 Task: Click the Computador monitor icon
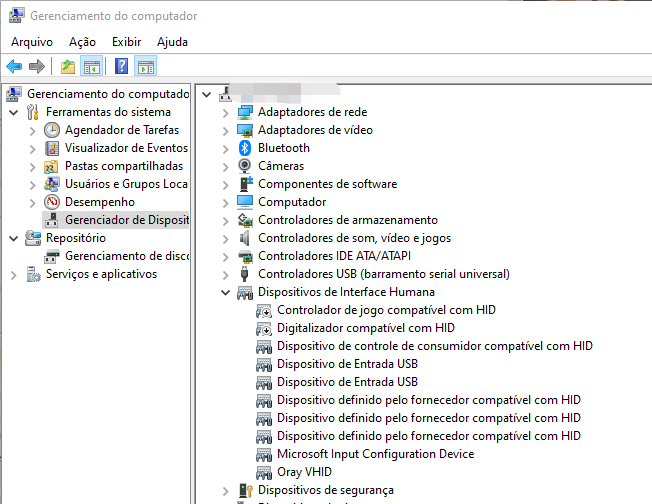pyautogui.click(x=245, y=202)
